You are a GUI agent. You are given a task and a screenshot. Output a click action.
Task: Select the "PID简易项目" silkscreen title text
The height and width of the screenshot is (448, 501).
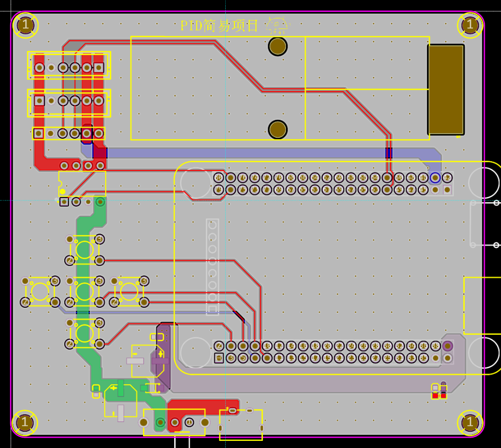219,26
